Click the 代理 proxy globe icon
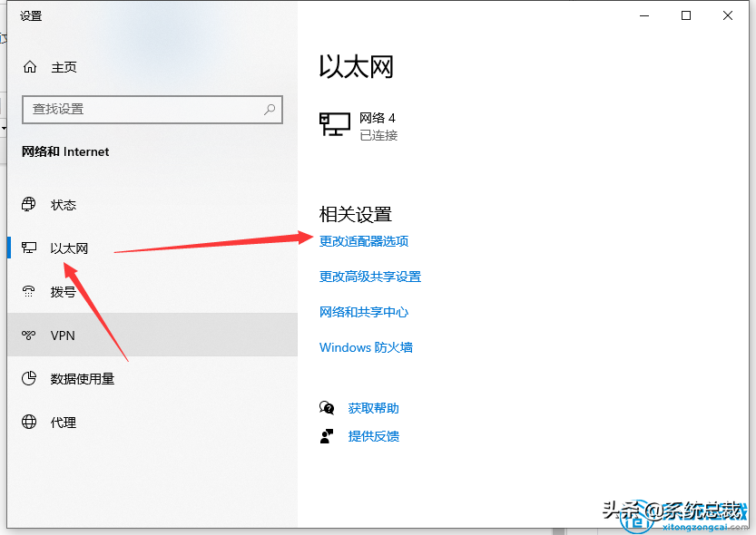The width and height of the screenshot is (756, 535). [x=28, y=423]
